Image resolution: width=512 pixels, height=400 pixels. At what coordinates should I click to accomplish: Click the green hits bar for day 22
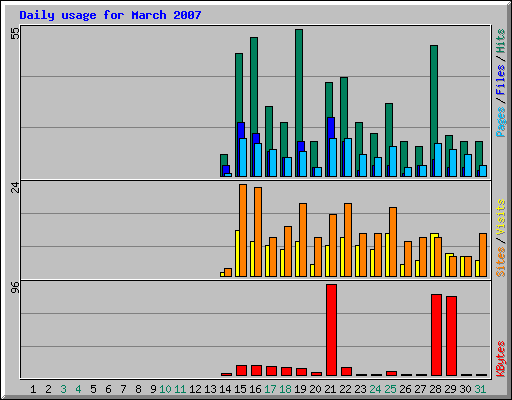tap(344, 107)
